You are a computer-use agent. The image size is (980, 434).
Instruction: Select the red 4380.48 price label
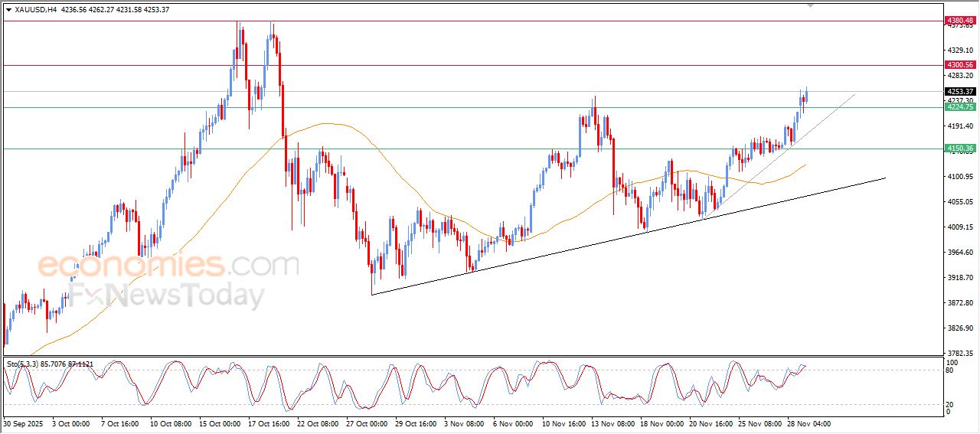959,20
